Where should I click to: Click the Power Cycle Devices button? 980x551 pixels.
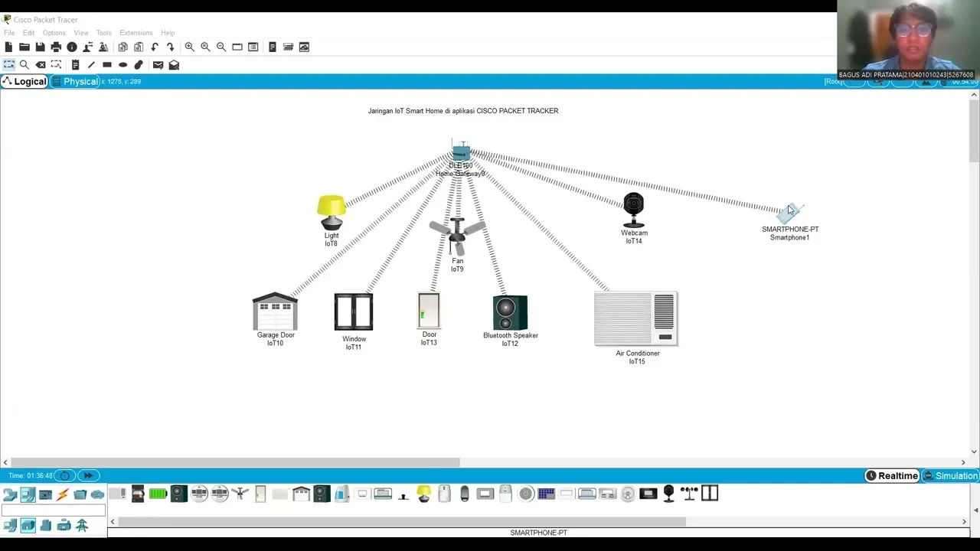65,476
